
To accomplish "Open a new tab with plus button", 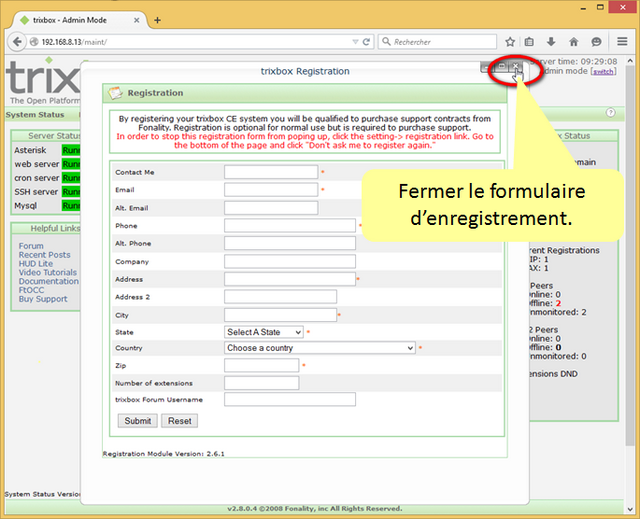I will click(157, 20).
